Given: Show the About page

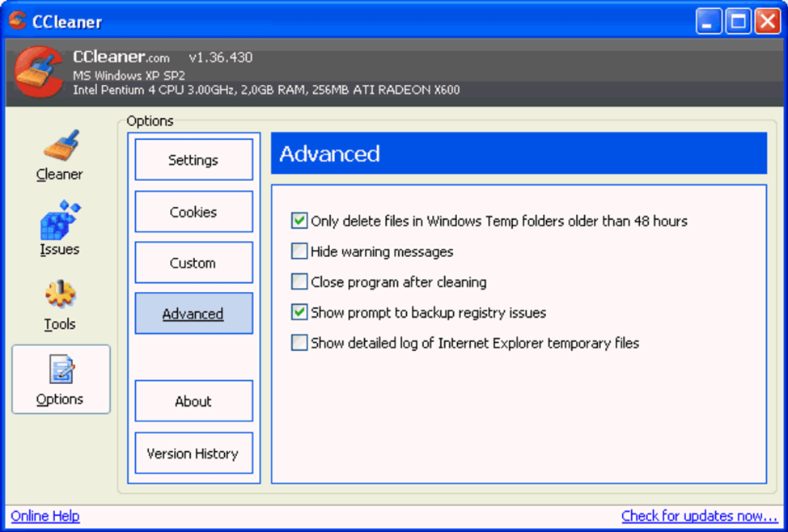Looking at the screenshot, I should click(x=193, y=401).
